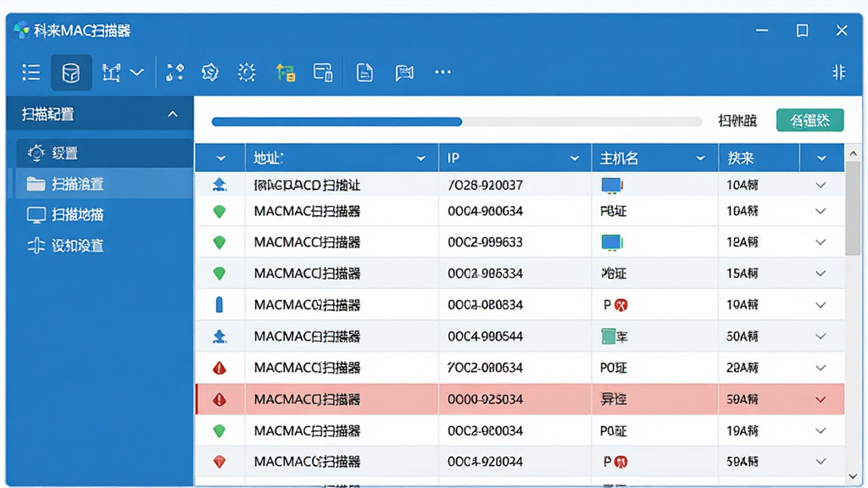Select the database cylinder toolbar icon
Image resolution: width=868 pixels, height=488 pixels.
[x=71, y=73]
